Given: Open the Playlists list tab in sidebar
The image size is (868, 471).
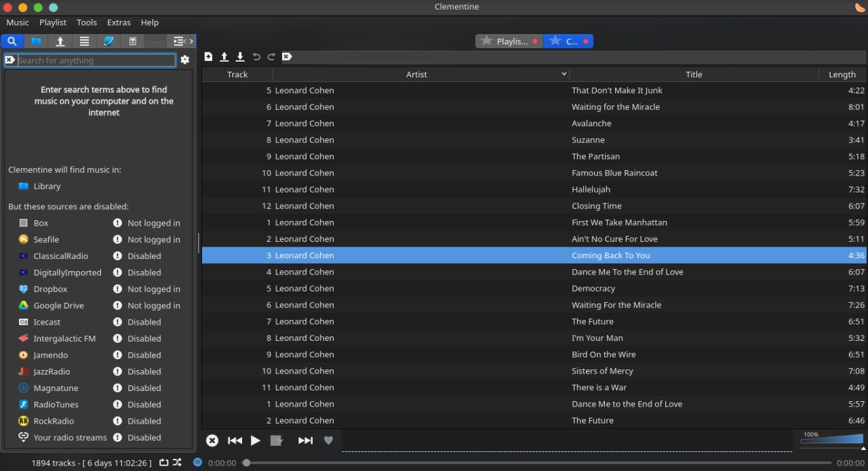Looking at the screenshot, I should click(84, 41).
